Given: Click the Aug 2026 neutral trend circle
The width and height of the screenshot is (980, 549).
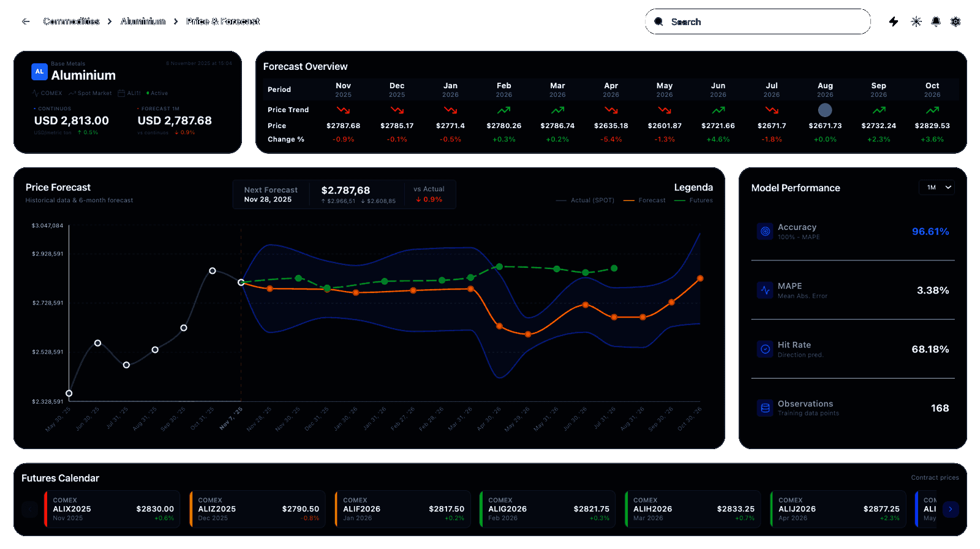Looking at the screenshot, I should [825, 110].
